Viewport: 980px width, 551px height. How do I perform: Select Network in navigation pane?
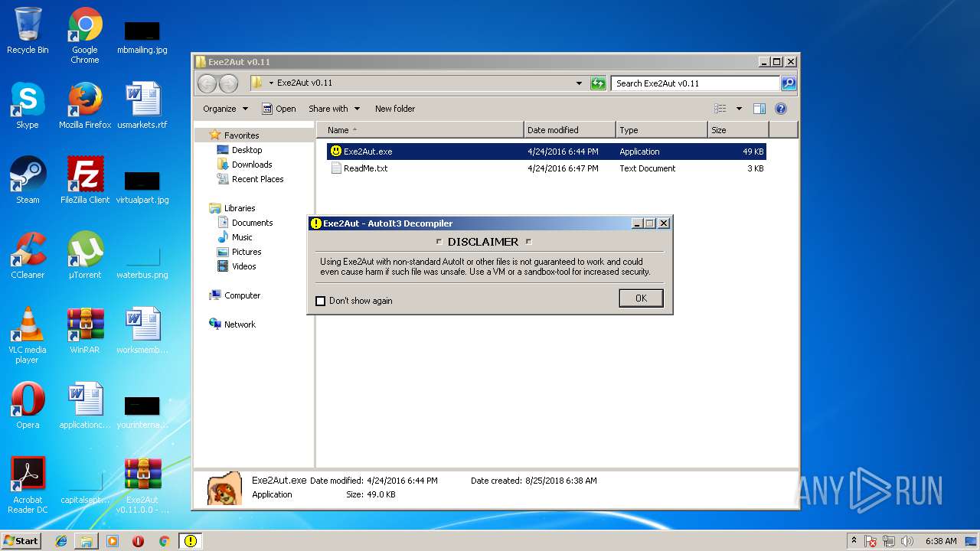[x=240, y=324]
